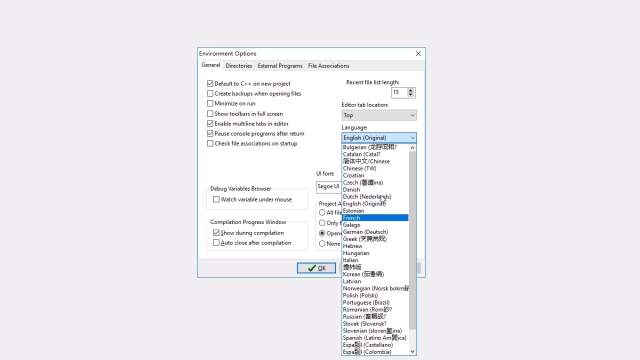Screen dimensions: 640x360
Task: Open the UI font dropdown
Action: (329, 187)
